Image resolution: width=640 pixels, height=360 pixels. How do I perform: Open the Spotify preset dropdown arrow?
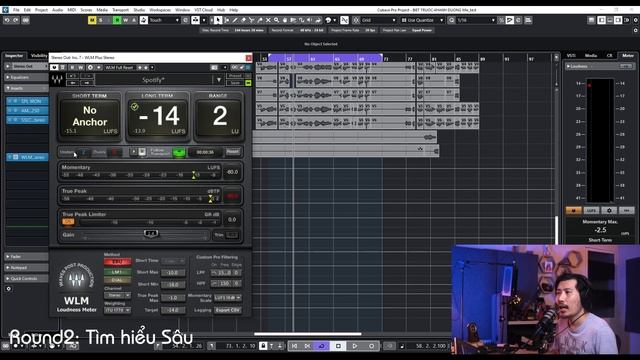[x=219, y=80]
